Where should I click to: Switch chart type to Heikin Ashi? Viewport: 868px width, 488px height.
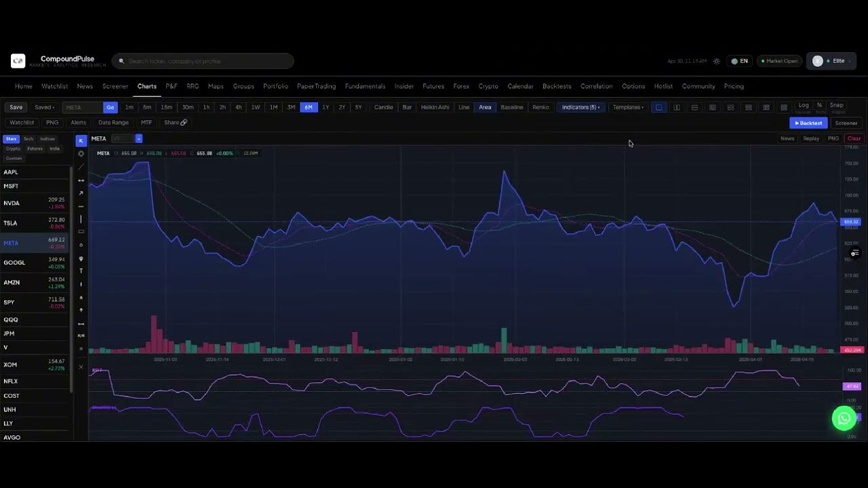[435, 107]
